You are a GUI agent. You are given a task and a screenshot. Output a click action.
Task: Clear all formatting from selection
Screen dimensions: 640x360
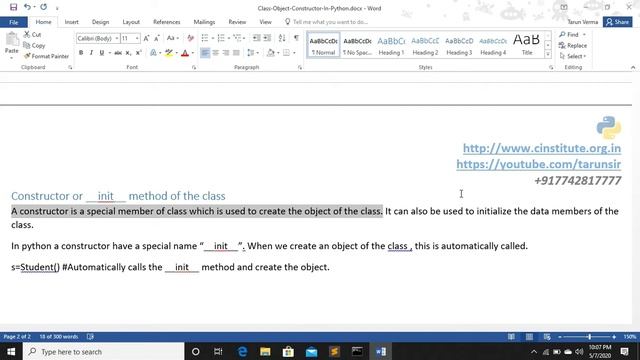point(190,38)
